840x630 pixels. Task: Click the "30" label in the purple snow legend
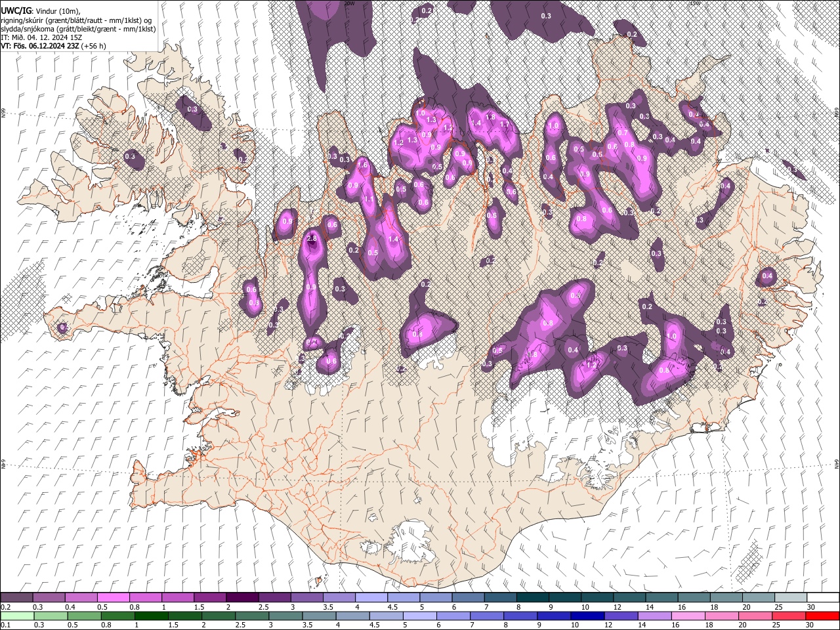pos(811,607)
